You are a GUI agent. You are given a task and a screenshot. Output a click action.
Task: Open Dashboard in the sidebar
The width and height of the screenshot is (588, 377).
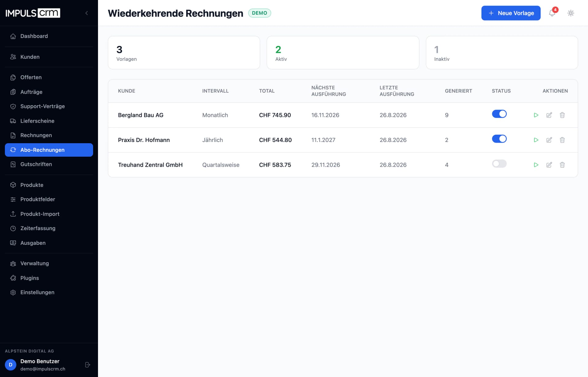coord(49,36)
